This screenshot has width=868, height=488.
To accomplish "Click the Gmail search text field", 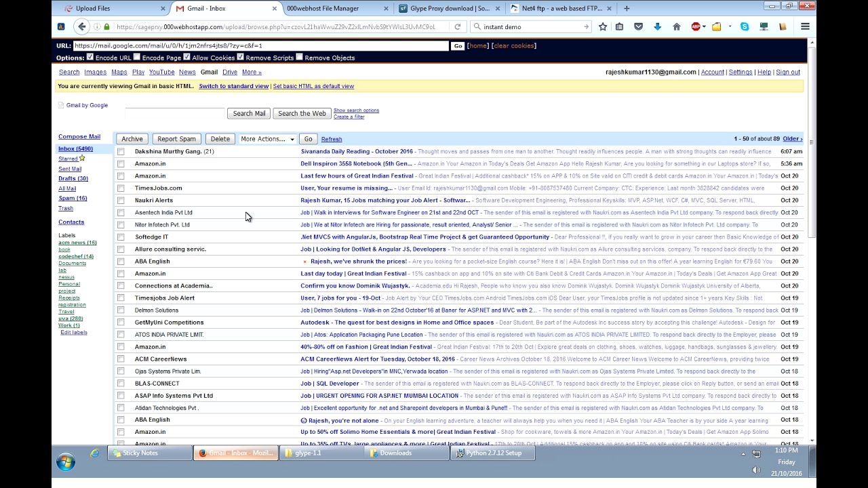I will pyautogui.click(x=175, y=113).
